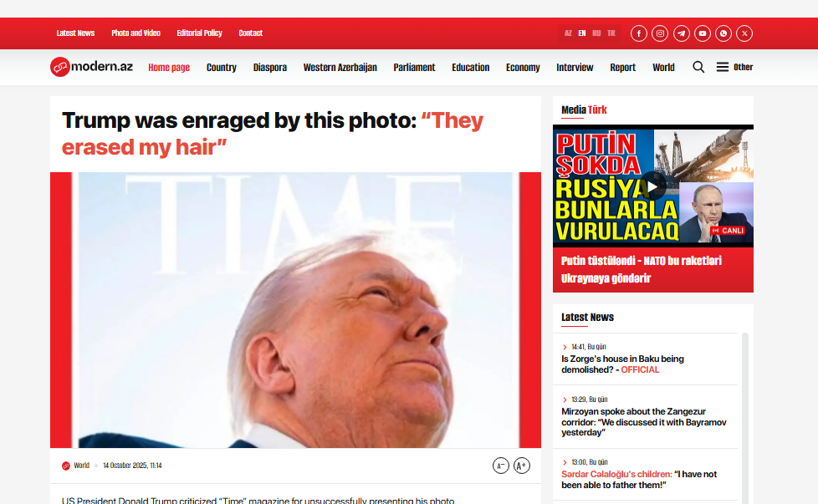
Task: Open the Facebook social icon
Action: (638, 33)
